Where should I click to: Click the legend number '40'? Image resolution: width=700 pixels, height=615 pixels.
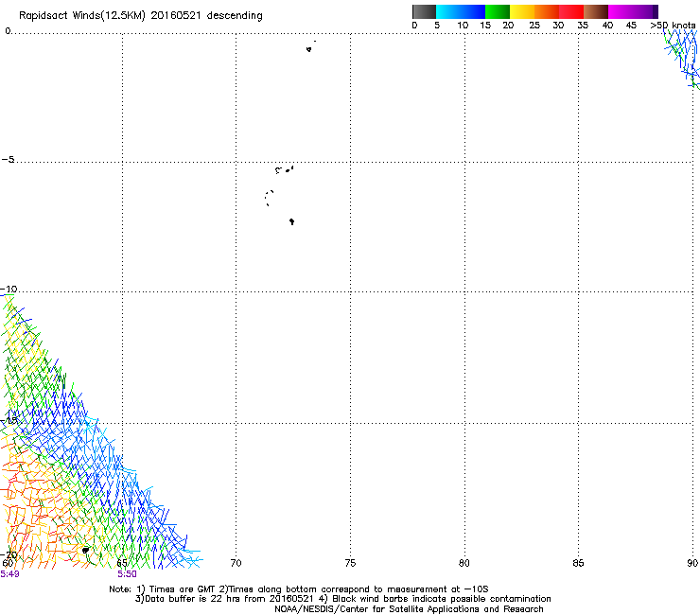(x=607, y=26)
